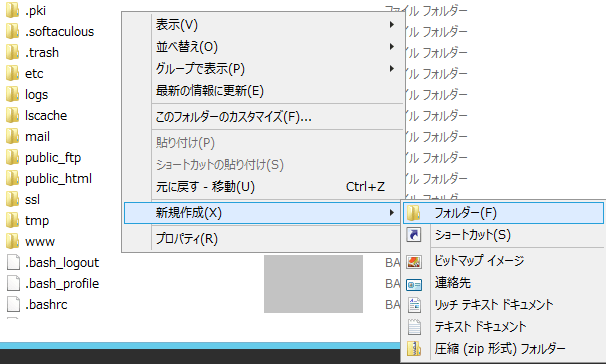The width and height of the screenshot is (606, 364).
Task: Click the .bashrc file icon
Action: (13, 304)
